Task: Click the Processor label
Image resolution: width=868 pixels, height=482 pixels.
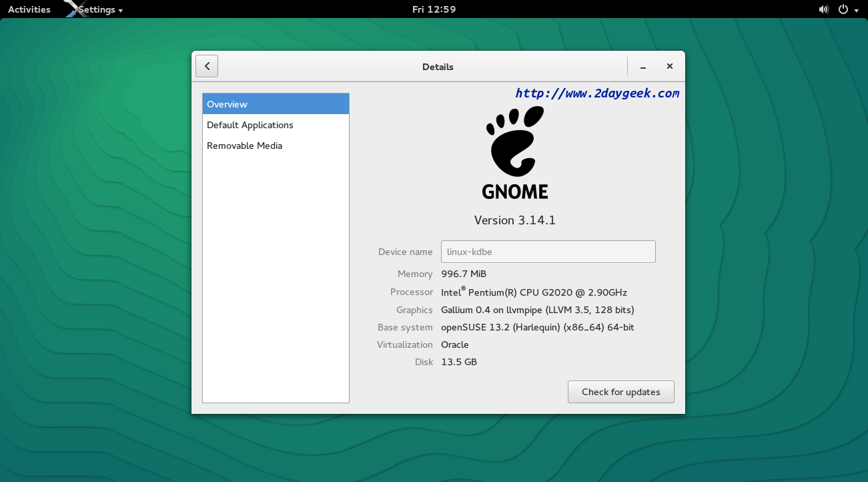Action: 412,292
